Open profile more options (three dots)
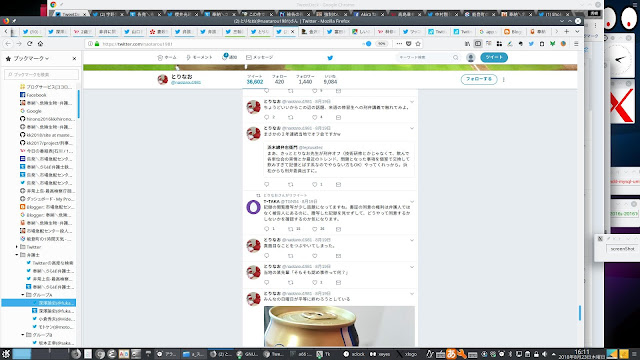This screenshot has height=360, width=640. tap(504, 79)
